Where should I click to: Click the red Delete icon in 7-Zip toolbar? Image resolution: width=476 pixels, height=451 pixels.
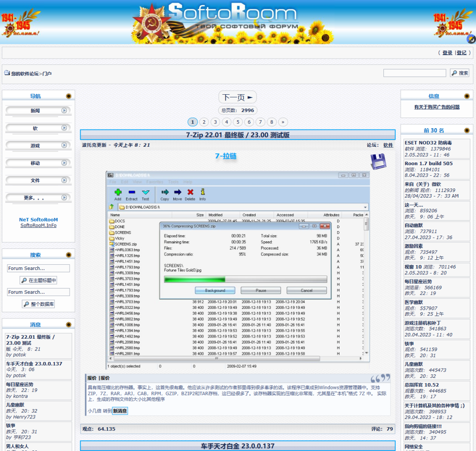click(x=190, y=192)
